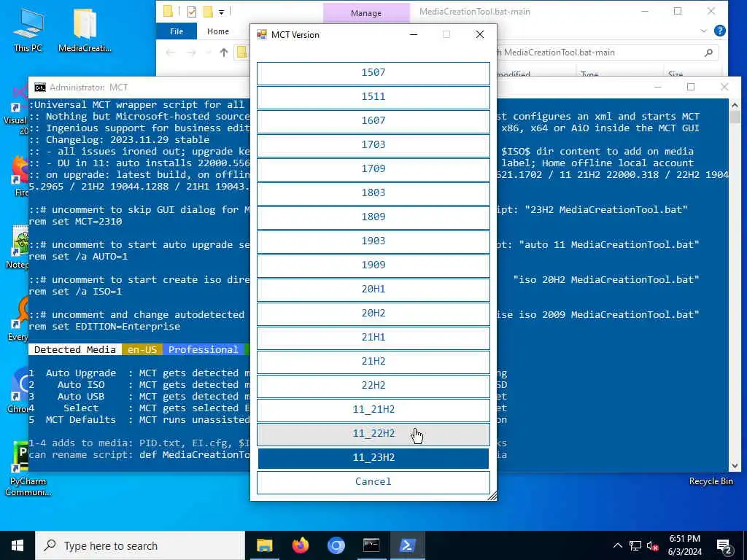Open the This PC desktop icon

point(28,29)
